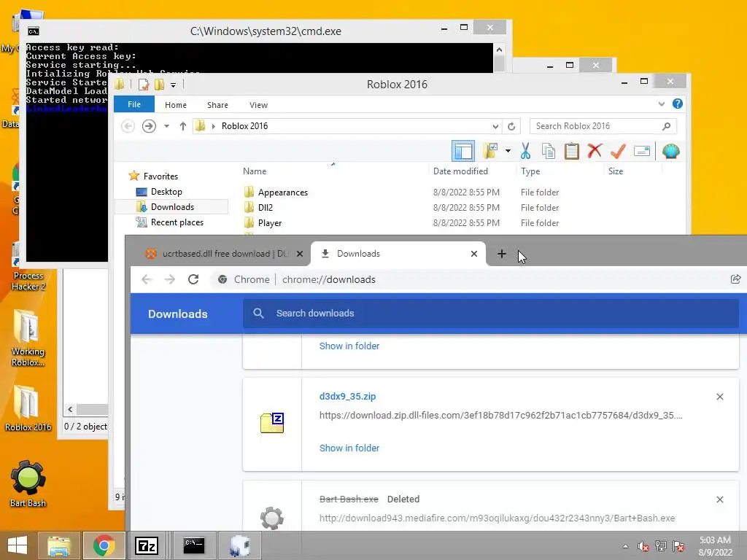Image resolution: width=747 pixels, height=560 pixels.
Task: Open Explorer recent locations dropdown
Action: click(x=166, y=126)
